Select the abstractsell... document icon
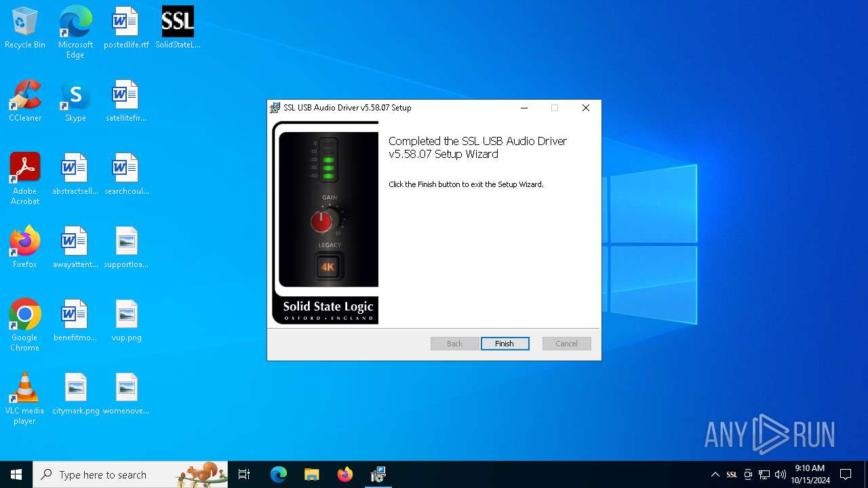 [75, 175]
